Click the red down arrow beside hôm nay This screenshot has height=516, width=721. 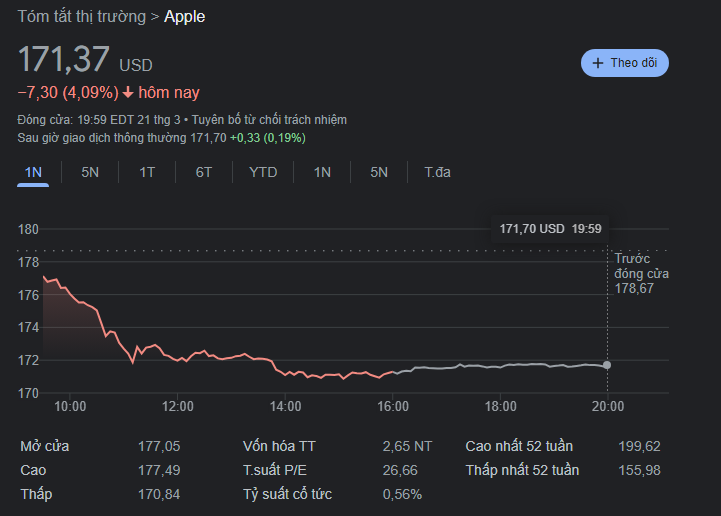[x=128, y=93]
